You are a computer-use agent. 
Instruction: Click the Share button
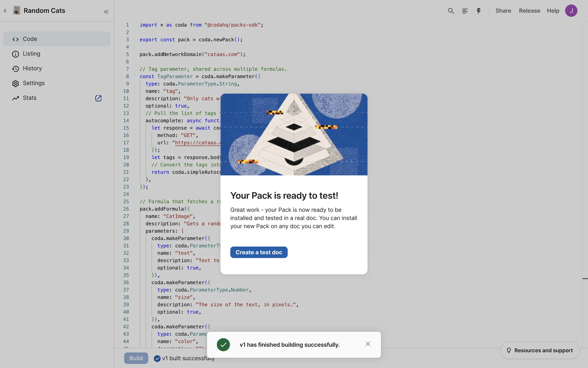tap(503, 11)
